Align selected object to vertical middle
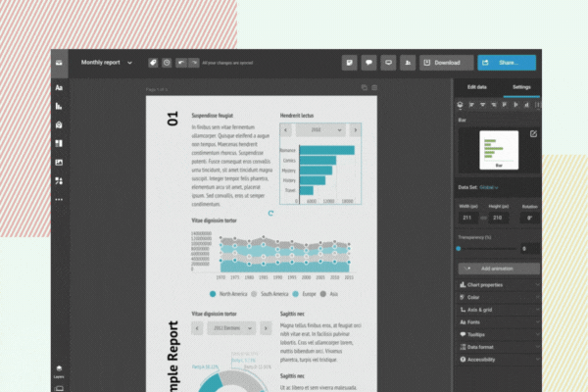 tap(515, 105)
